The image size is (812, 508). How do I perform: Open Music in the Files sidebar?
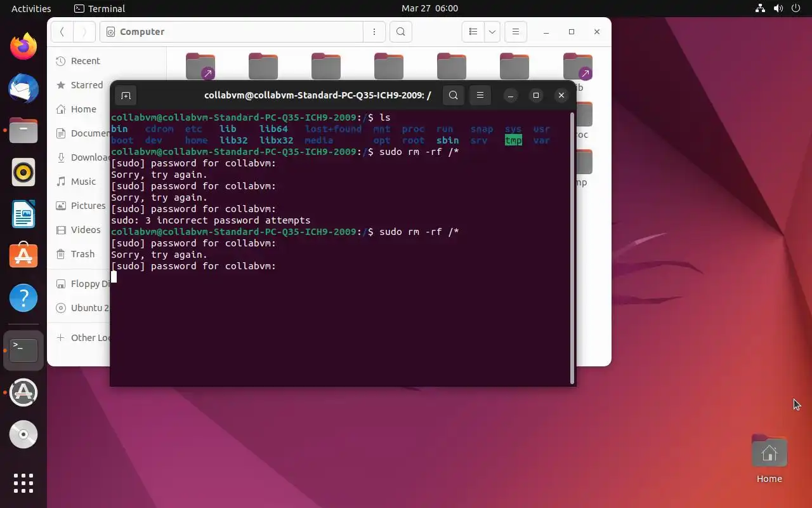coord(79,182)
